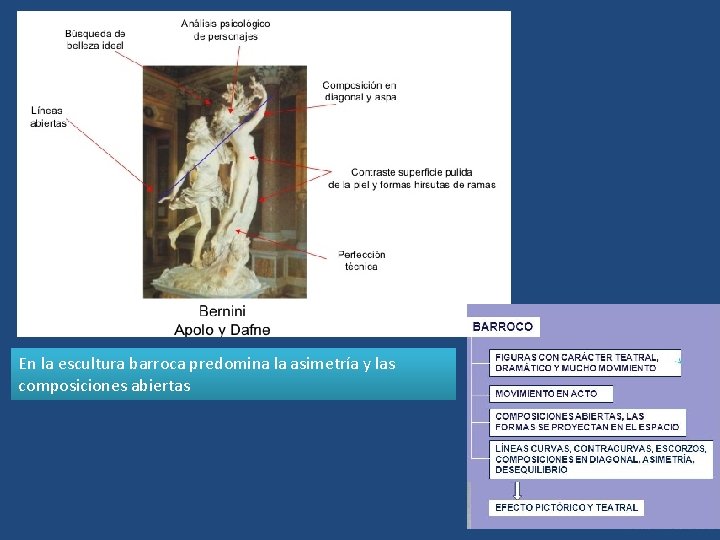Image resolution: width=720 pixels, height=540 pixels.
Task: Click the 'Apolo y Dafne' caption text
Action: [222, 330]
